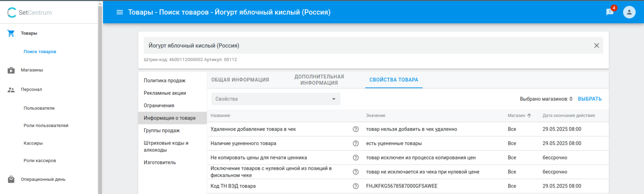Go to Поиск товаров in sidebar
This screenshot has width=644, height=194.
coord(40,51)
